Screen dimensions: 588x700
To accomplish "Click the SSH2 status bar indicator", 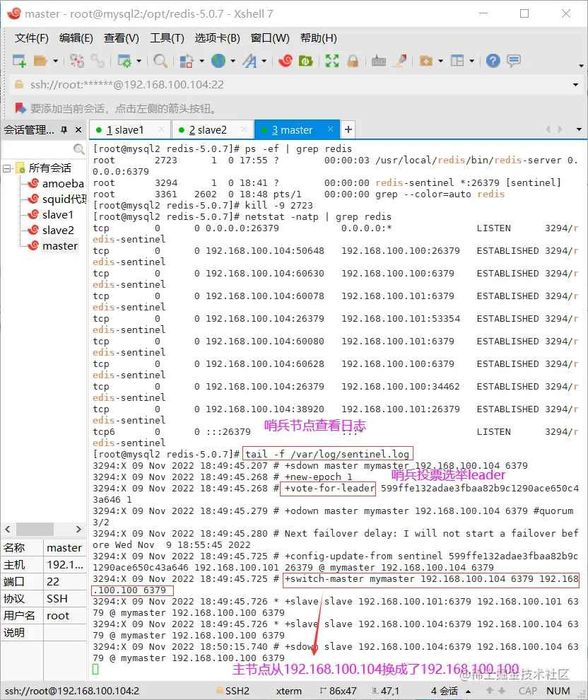I will [233, 691].
